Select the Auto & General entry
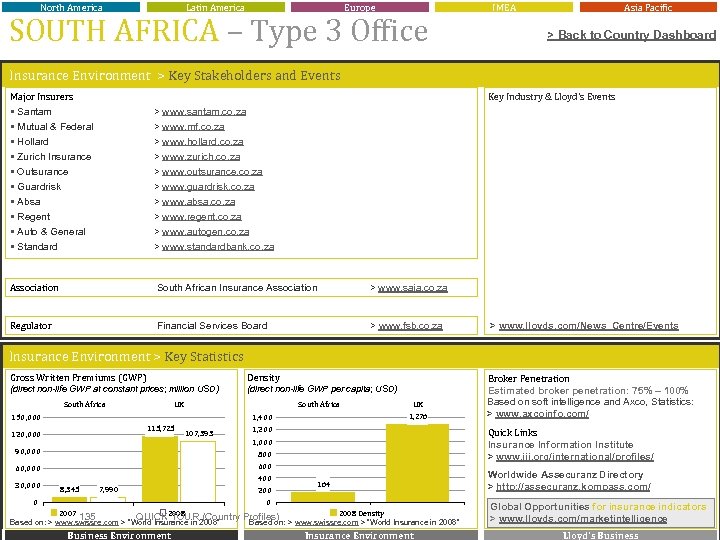This screenshot has height=540, width=720. coord(51,232)
